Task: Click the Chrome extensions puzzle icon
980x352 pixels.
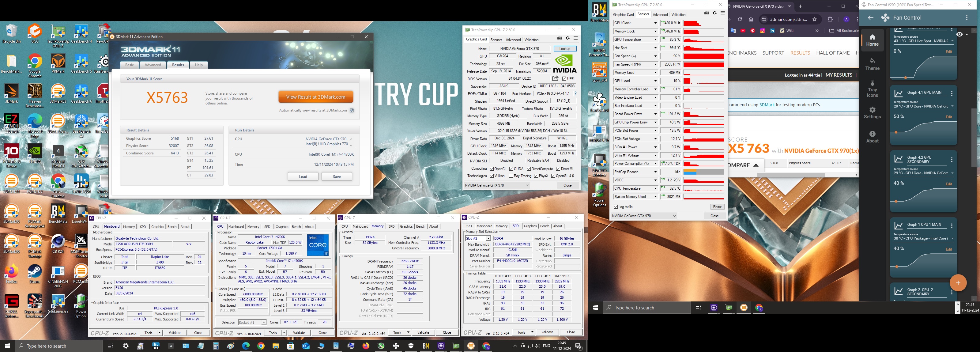Action: [830, 19]
